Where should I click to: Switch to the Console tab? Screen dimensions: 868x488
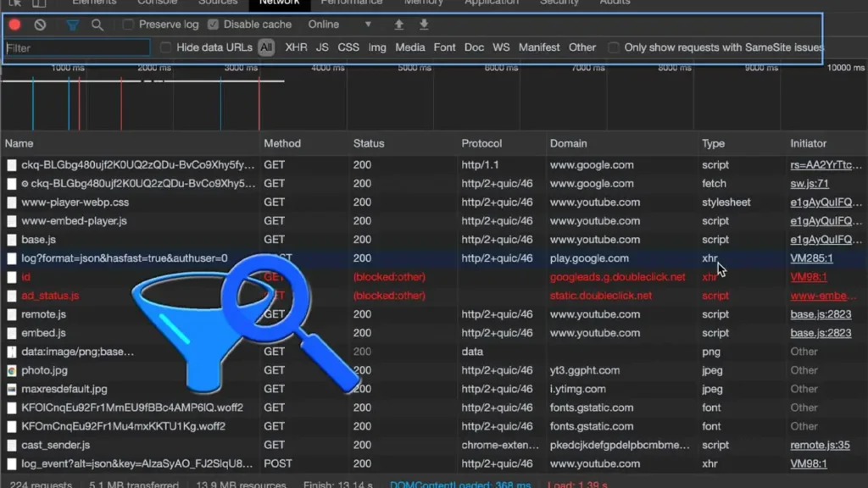157,3
